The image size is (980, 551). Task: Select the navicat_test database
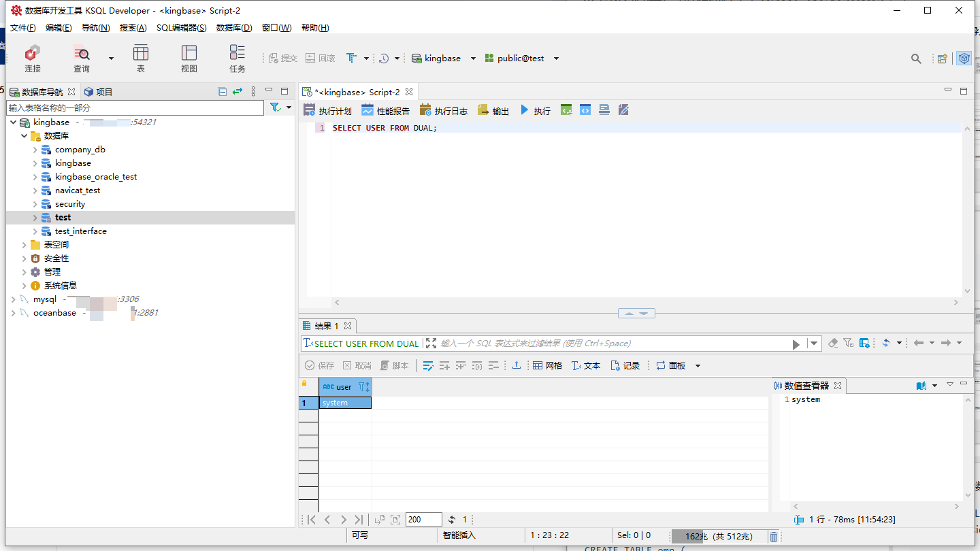pos(78,190)
